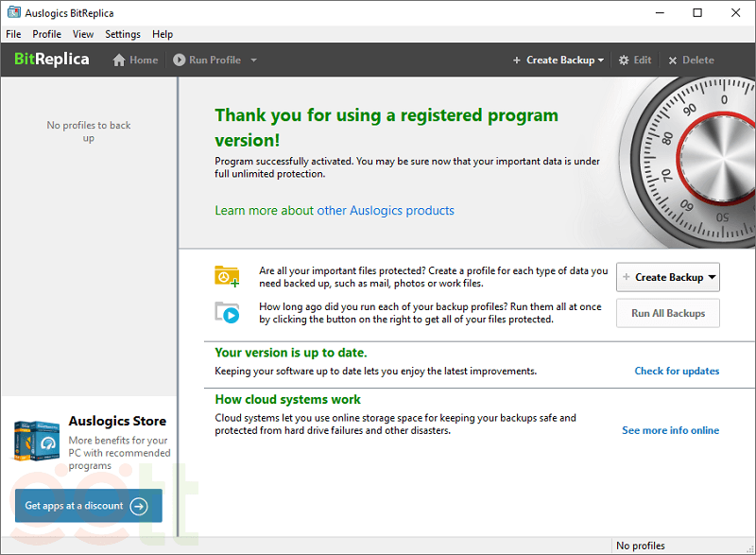Viewport: 756px width, 555px height.
Task: Click the folder with play arrow icon
Action: [x=227, y=312]
